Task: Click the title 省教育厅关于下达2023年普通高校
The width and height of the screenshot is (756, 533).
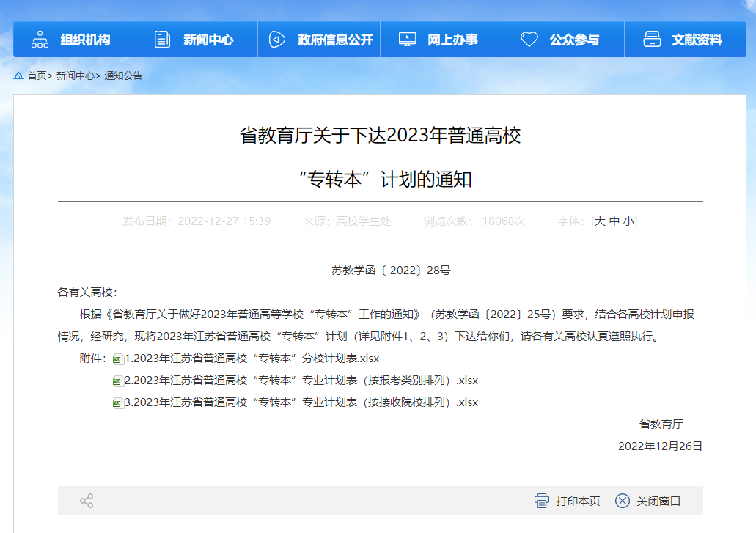Action: tap(381, 136)
